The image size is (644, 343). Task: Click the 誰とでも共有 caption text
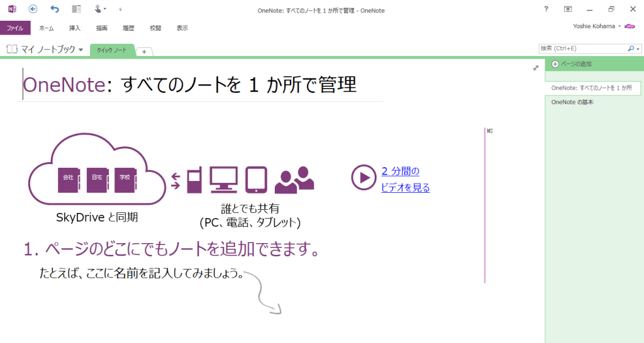(x=250, y=209)
